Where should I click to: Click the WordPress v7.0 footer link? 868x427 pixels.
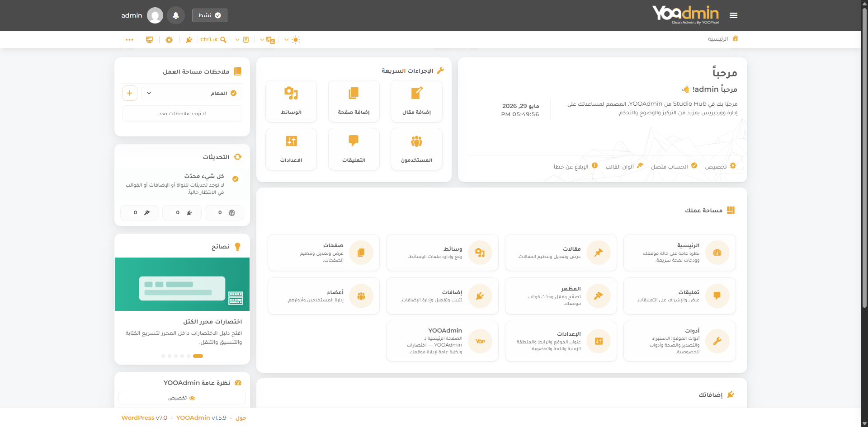144,418
